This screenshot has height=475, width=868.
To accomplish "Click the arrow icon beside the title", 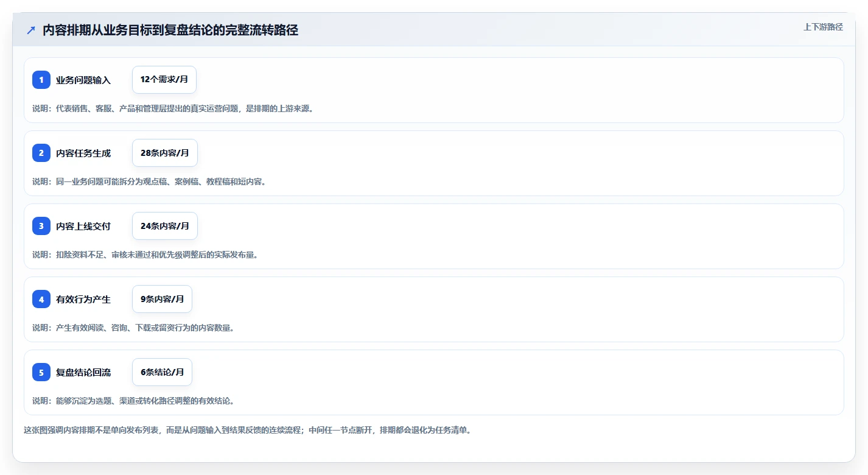I will click(31, 30).
